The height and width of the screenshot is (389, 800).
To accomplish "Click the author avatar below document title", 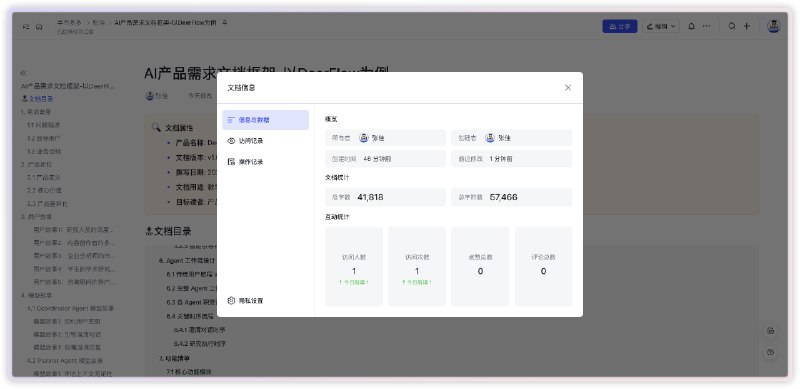I will 150,95.
